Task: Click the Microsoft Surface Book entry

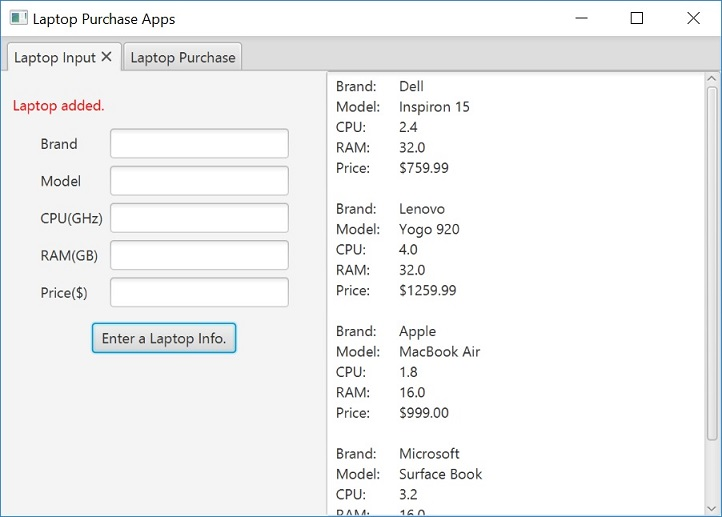Action: tap(440, 474)
